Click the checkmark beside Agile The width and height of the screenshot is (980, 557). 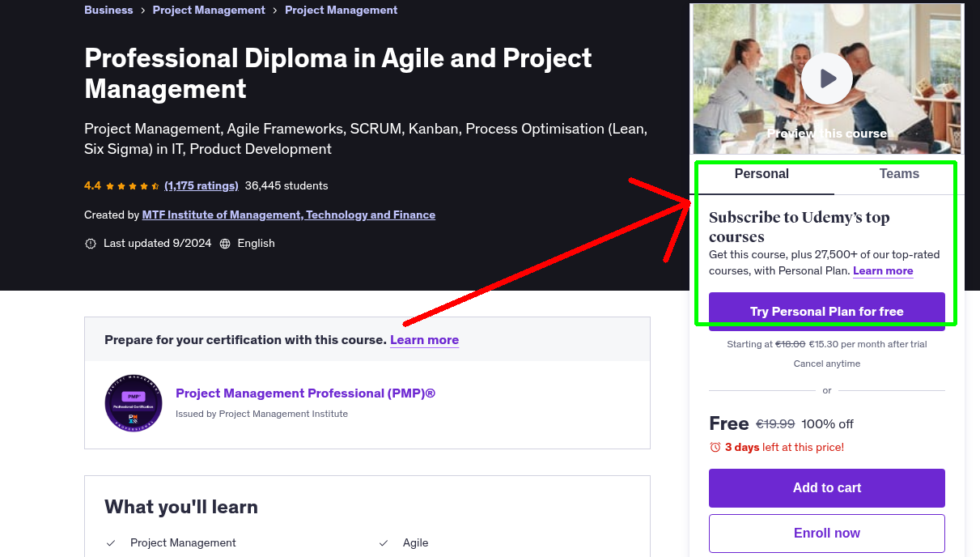pyautogui.click(x=384, y=543)
